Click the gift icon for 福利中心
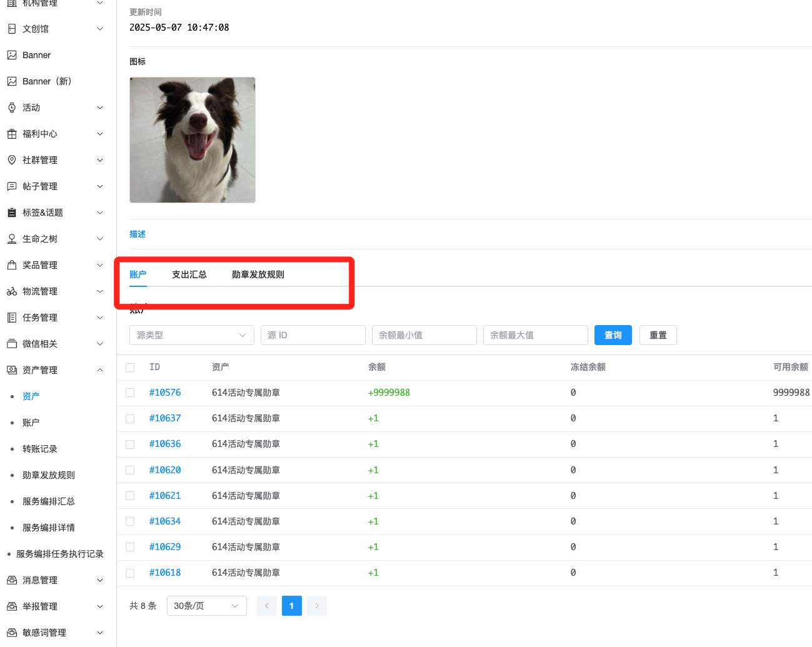This screenshot has height=647, width=812. (12, 134)
